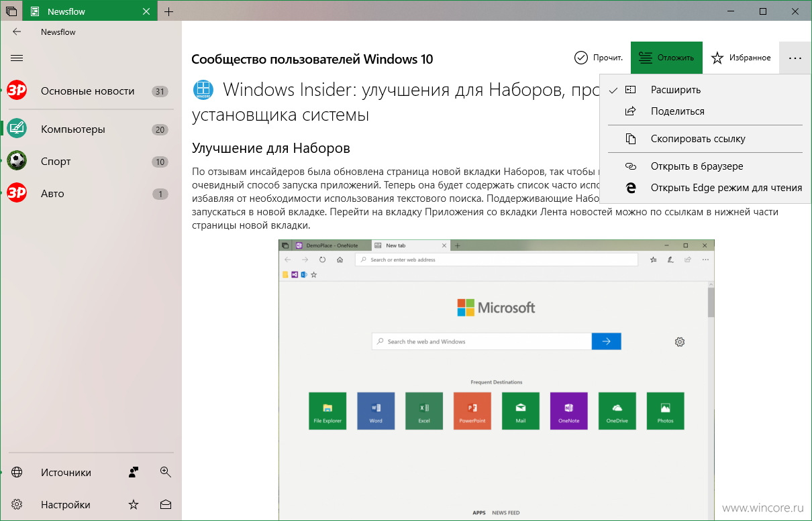
Task: Click the Поделиться share icon
Action: [630, 111]
